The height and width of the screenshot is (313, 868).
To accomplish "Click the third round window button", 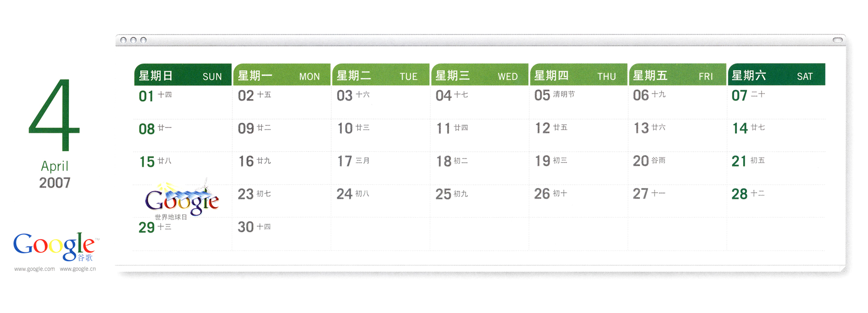I will pyautogui.click(x=143, y=40).
